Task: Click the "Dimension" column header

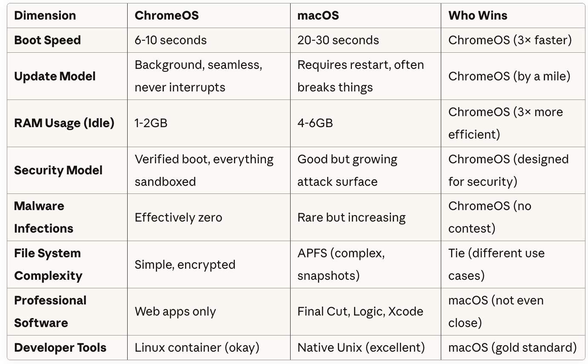Action: pyautogui.click(x=45, y=16)
